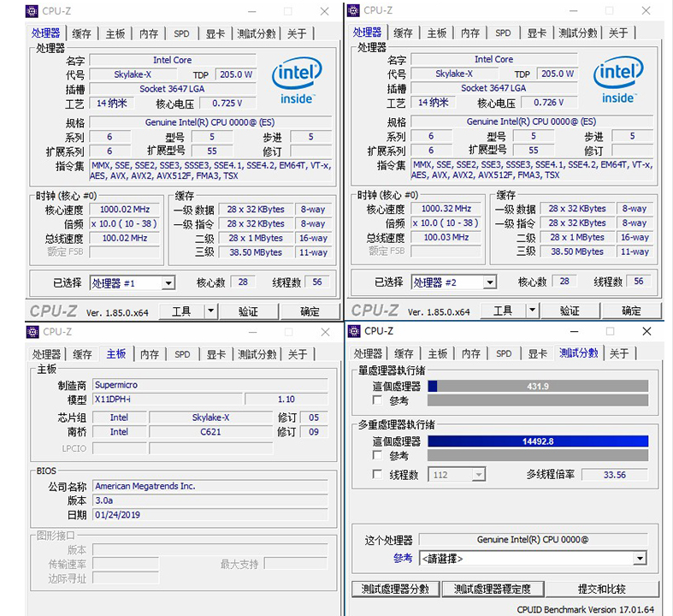
Task: Open 測試分數 tab in processor #1 window
Action: click(257, 33)
